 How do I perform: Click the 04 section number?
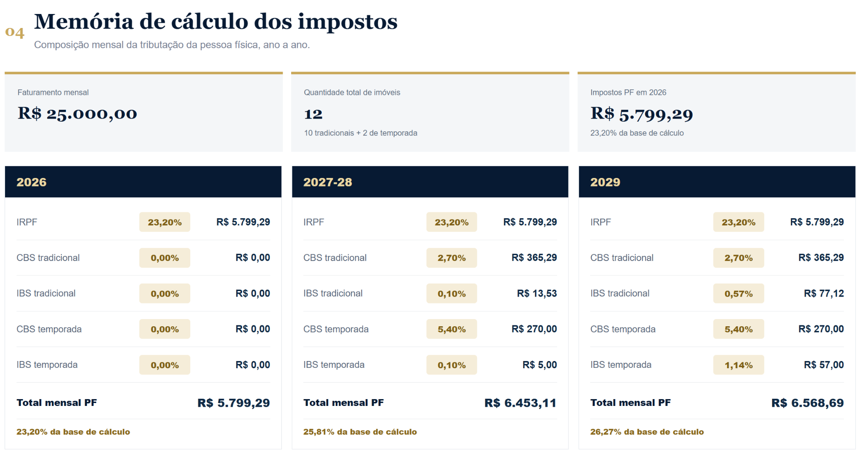tap(15, 32)
